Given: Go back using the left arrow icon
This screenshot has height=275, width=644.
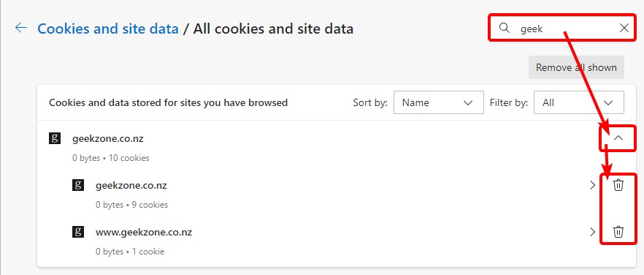Looking at the screenshot, I should [x=21, y=28].
